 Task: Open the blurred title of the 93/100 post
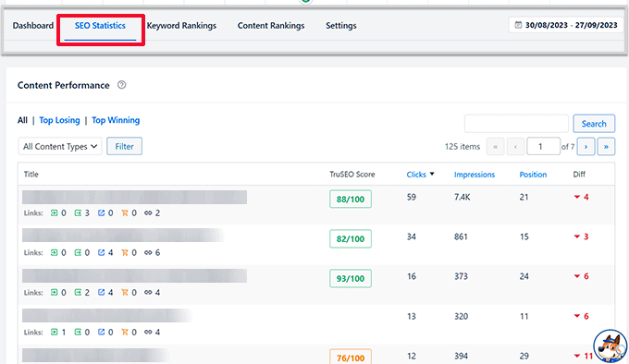[x=134, y=276]
